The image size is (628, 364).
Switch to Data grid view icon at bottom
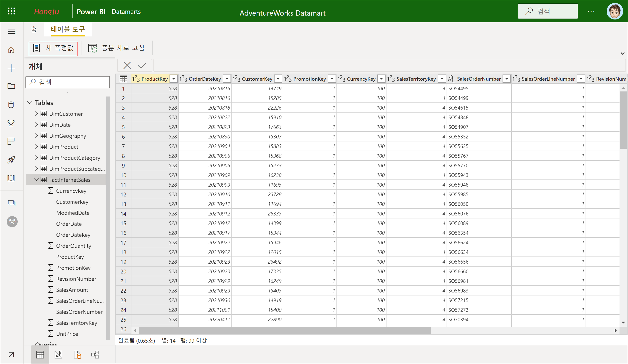click(40, 354)
